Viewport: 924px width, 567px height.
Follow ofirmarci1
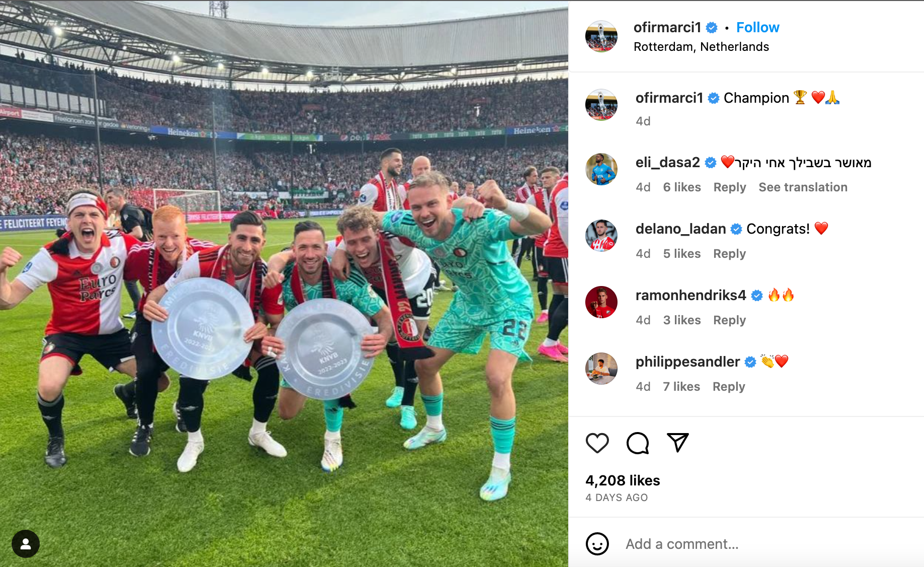click(x=757, y=27)
